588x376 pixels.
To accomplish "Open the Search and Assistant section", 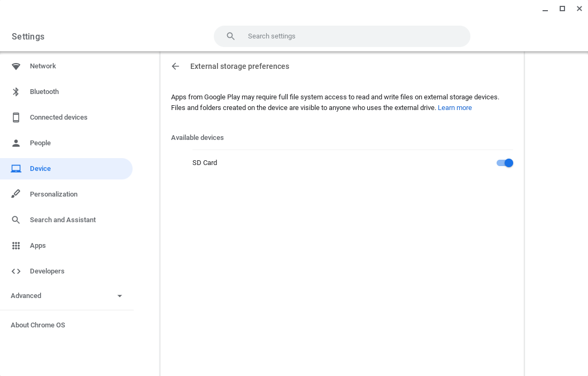I will [x=63, y=220].
